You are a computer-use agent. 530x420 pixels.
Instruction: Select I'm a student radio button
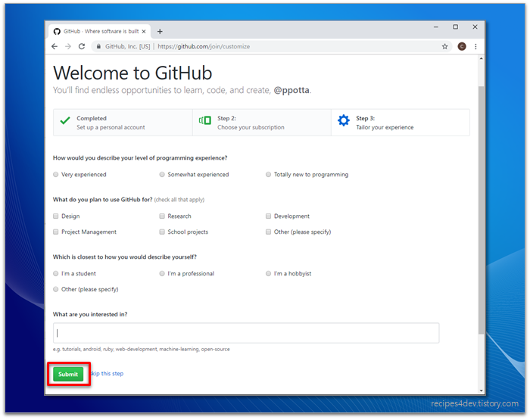[56, 273]
